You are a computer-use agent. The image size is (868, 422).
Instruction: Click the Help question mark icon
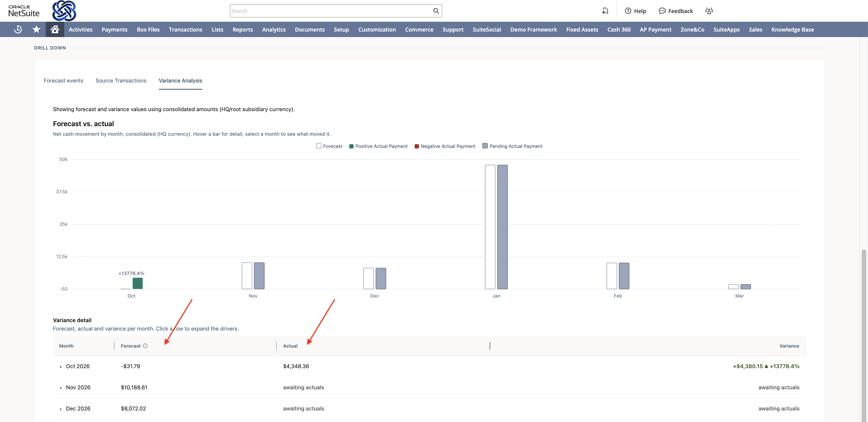(x=628, y=11)
